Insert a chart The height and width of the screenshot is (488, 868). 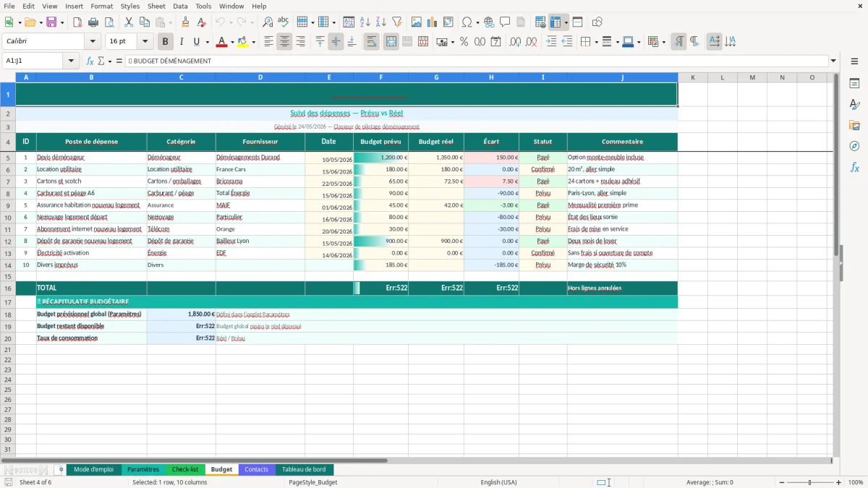pos(433,22)
